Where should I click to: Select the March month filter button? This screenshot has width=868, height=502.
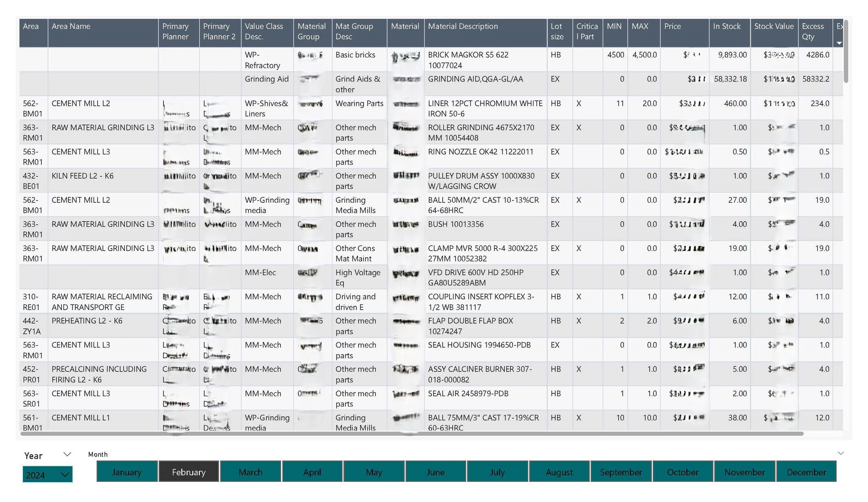[250, 472]
